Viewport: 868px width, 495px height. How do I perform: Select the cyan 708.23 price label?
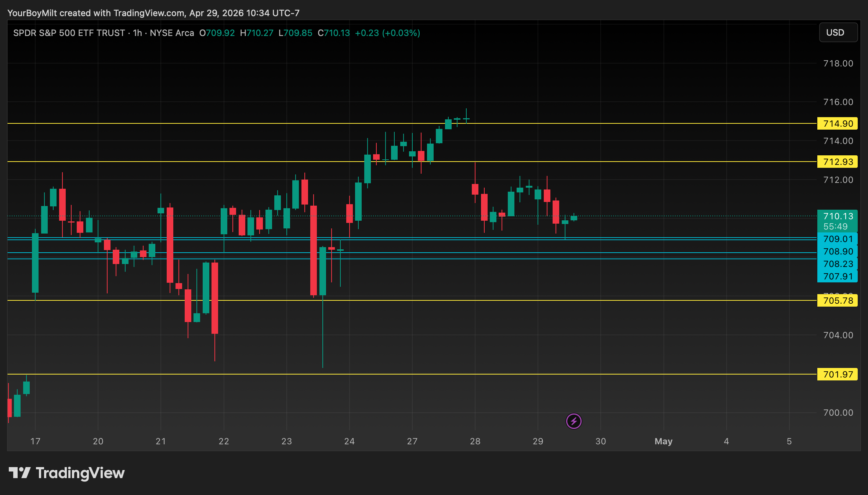click(x=837, y=264)
